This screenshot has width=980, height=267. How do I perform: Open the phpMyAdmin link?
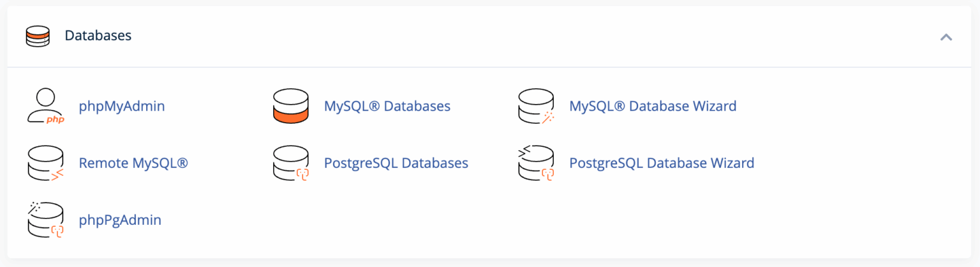click(122, 106)
